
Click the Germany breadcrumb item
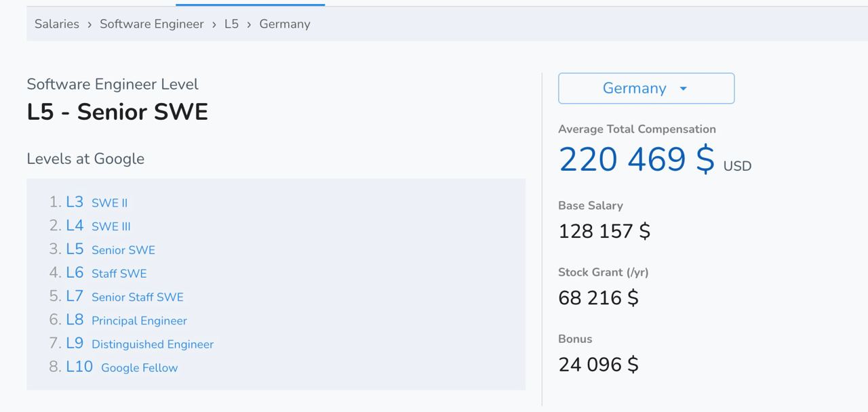[x=284, y=24]
